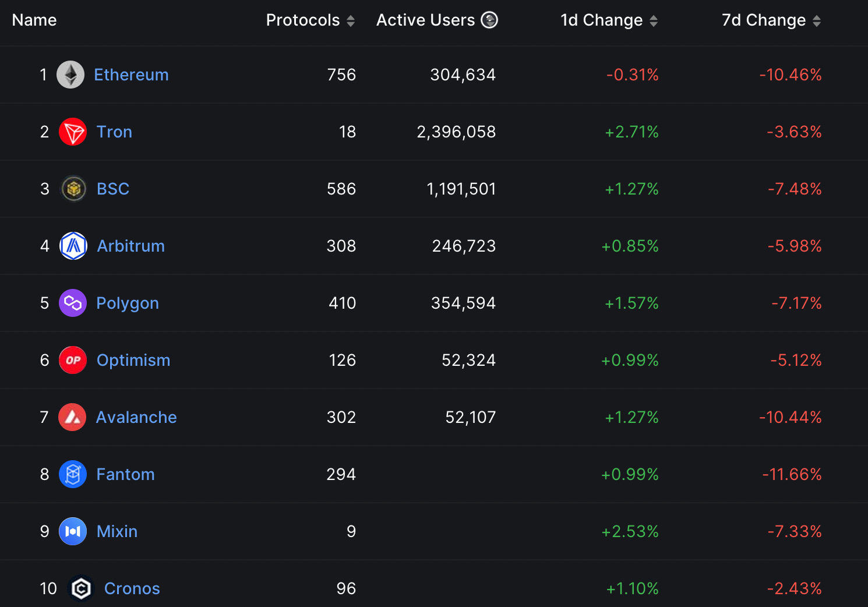Select Arbitrum active users 246,723
The image size is (868, 607).
464,246
